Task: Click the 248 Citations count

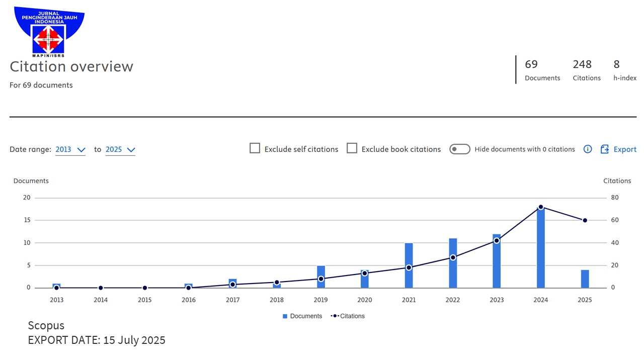Action: [582, 64]
